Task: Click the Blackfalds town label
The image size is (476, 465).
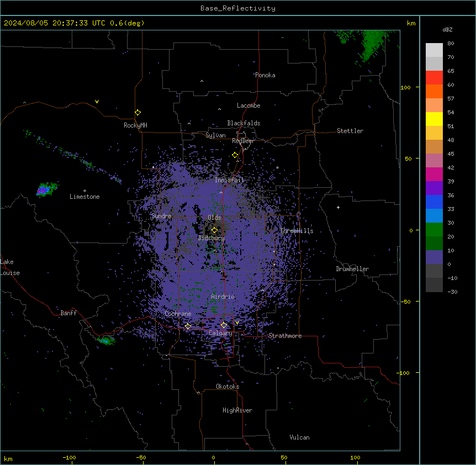Action: point(244,123)
